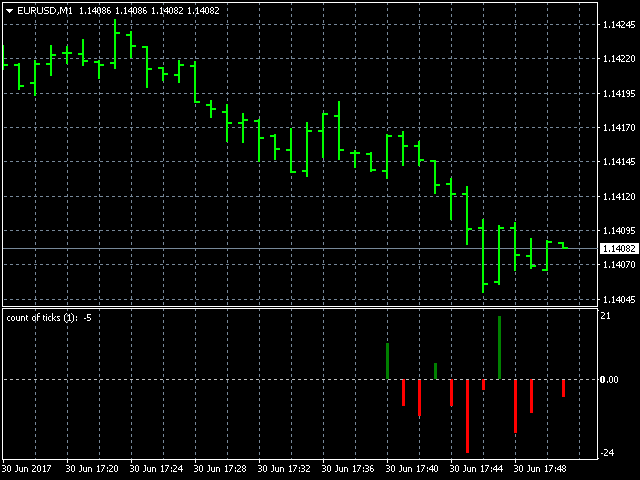Select the shortest green tick-count histogram bar
Screen dimensions: 640x480
[x=436, y=371]
